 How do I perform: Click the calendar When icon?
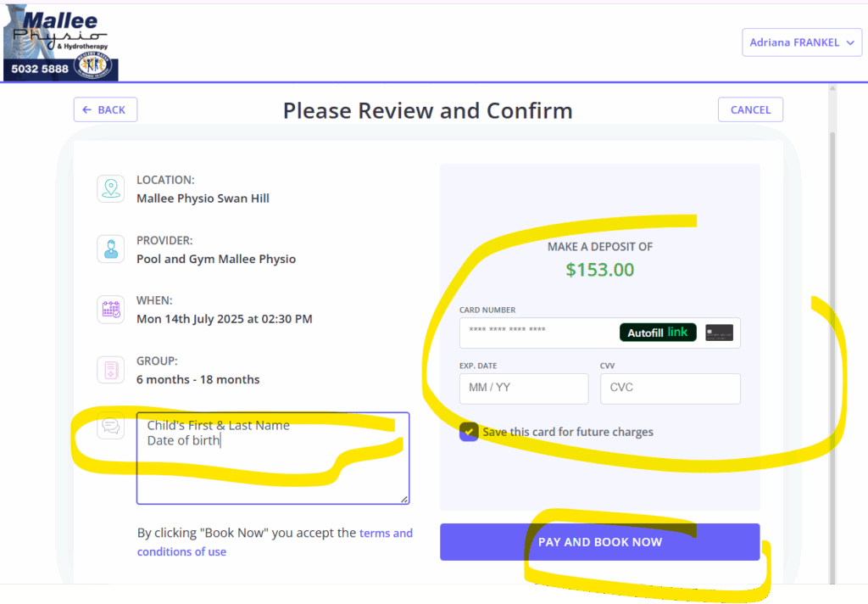pyautogui.click(x=111, y=309)
